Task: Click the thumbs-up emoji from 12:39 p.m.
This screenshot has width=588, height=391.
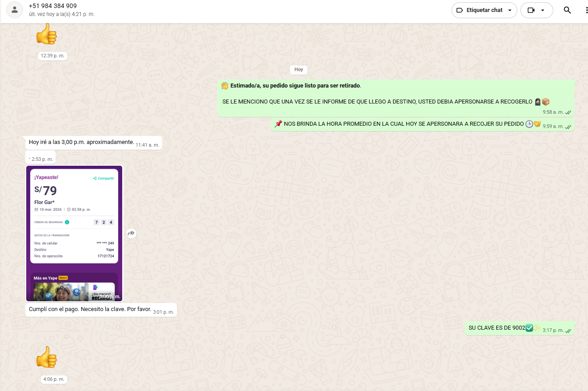Action: click(x=46, y=34)
